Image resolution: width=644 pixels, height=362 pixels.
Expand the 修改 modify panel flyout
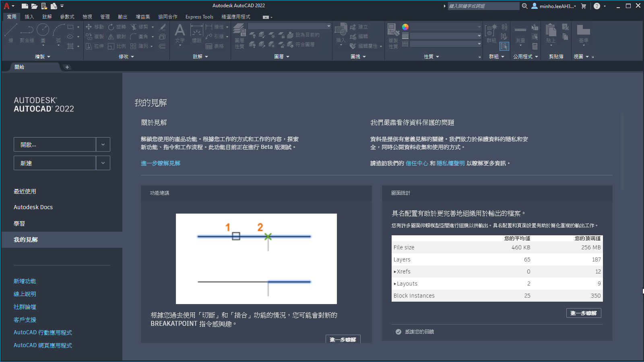126,57
